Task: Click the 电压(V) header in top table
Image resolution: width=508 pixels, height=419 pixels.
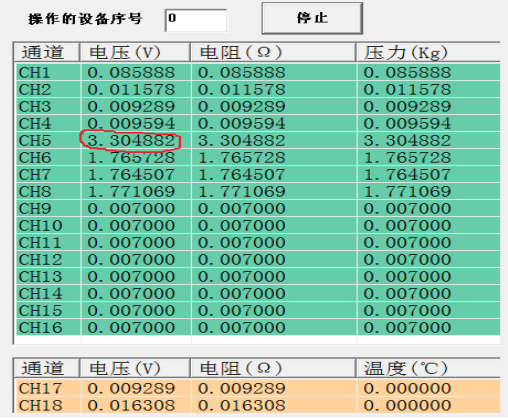Action: [x=135, y=52]
